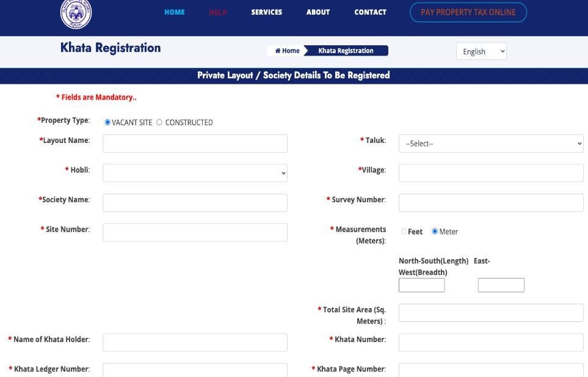The width and height of the screenshot is (588, 377).
Task: Select the CONSTRUCTED property type option
Action: tap(159, 122)
